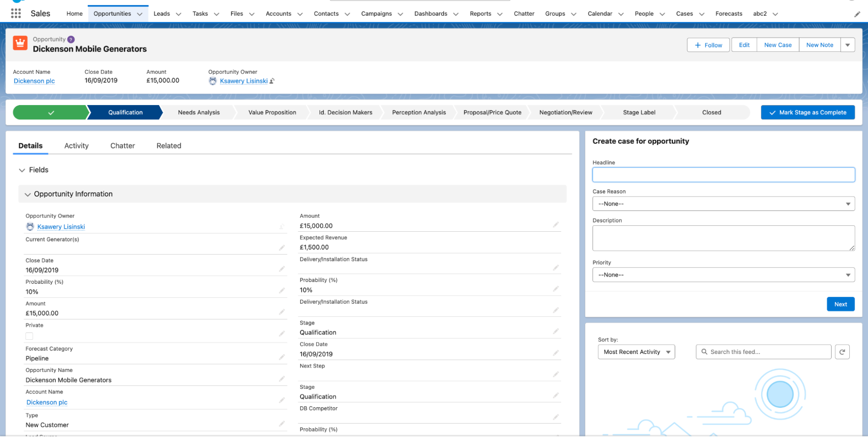Open Forecasts in the navigation bar

click(729, 14)
